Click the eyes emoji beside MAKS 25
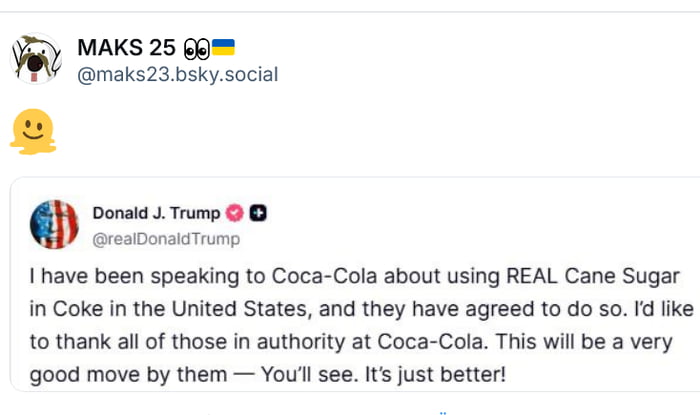The image size is (700, 415). [195, 47]
